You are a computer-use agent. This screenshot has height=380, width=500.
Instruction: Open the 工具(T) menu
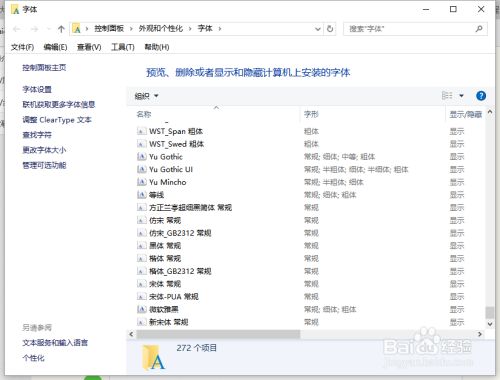coord(123,47)
